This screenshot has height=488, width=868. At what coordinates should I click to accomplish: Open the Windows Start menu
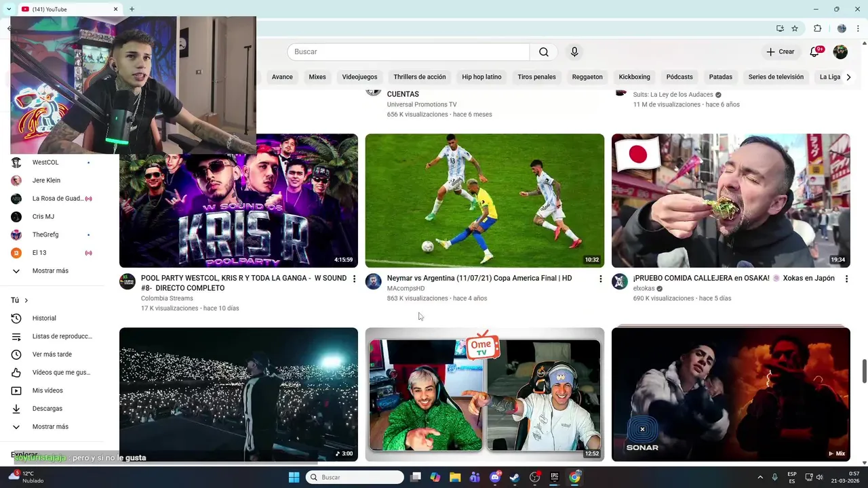(x=294, y=477)
